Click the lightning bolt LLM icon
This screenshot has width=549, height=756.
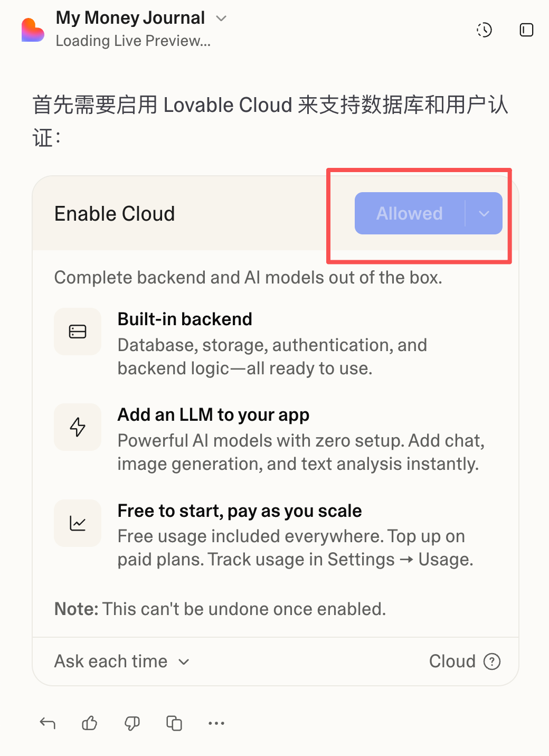[x=78, y=427]
